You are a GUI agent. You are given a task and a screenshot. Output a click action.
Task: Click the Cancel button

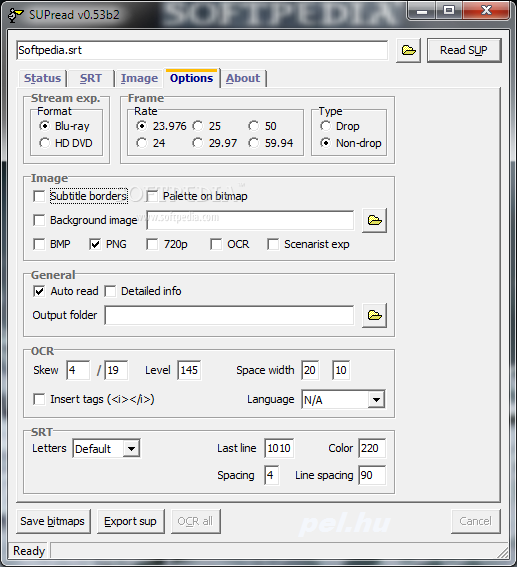pos(475,521)
